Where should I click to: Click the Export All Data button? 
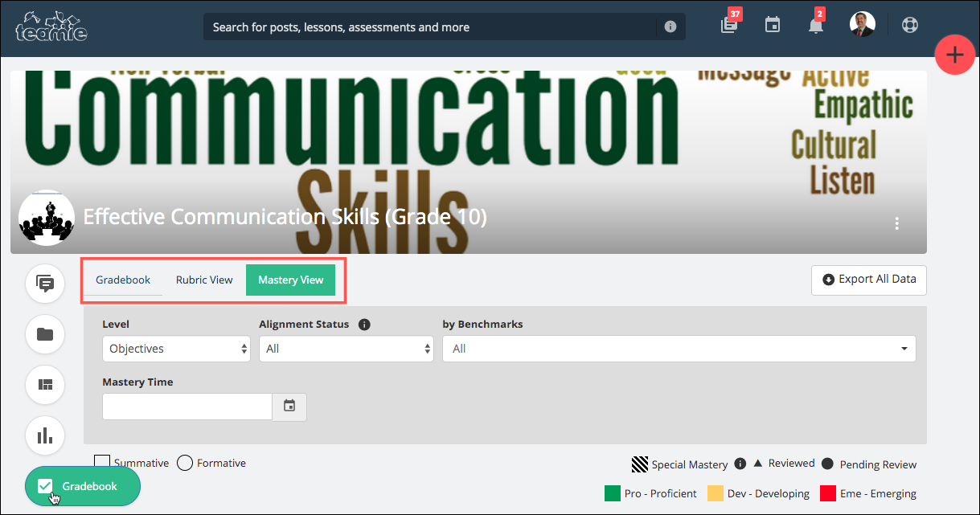coord(869,280)
